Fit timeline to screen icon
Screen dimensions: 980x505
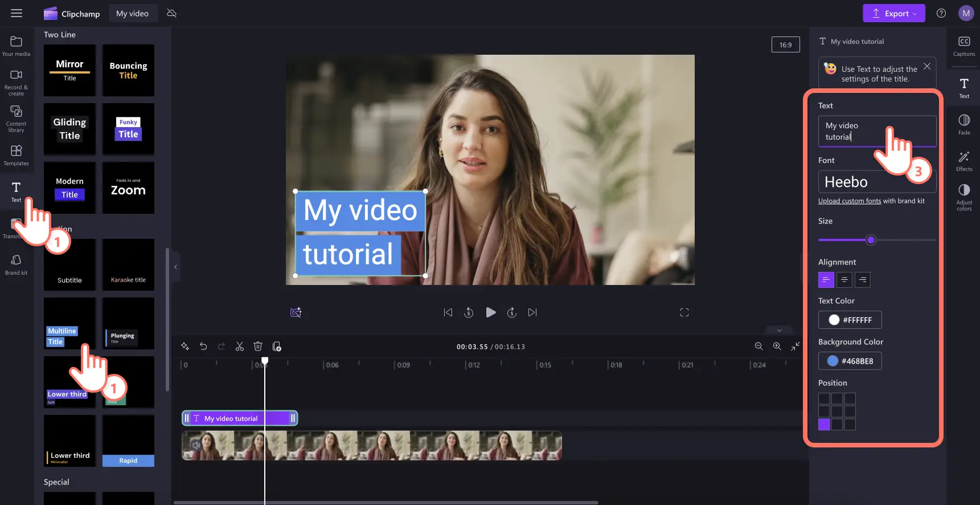coord(796,346)
